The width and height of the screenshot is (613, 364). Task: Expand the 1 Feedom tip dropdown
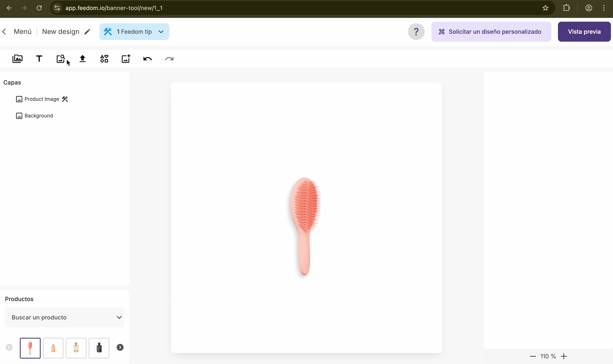point(134,32)
